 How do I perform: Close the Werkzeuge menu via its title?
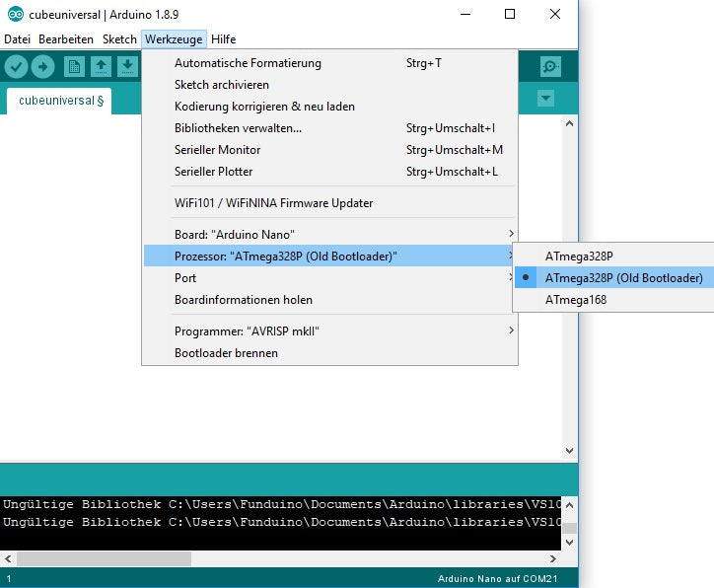(174, 39)
